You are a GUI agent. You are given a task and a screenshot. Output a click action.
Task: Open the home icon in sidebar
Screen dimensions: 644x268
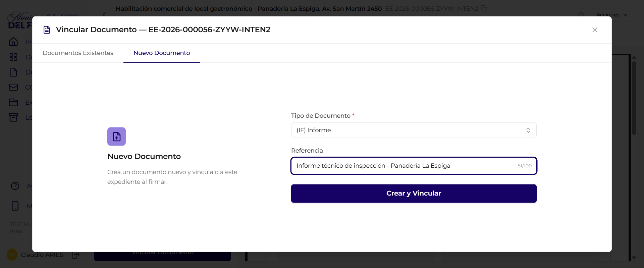(x=13, y=42)
